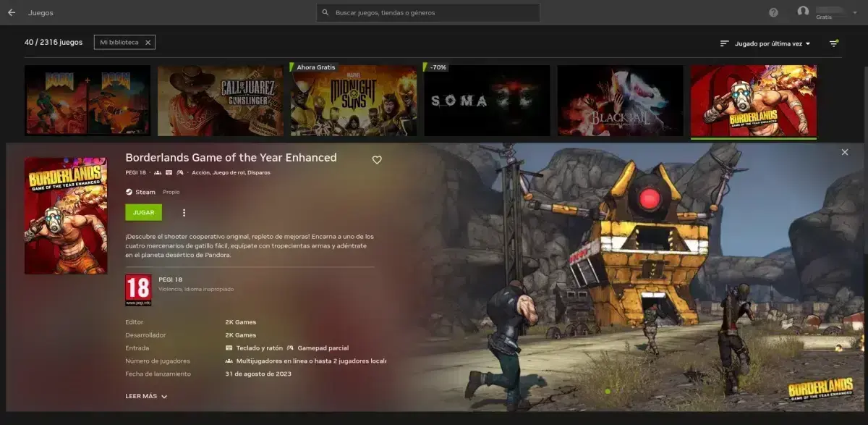Click the multiplayer icon under the title
868x425 pixels.
pyautogui.click(x=158, y=172)
